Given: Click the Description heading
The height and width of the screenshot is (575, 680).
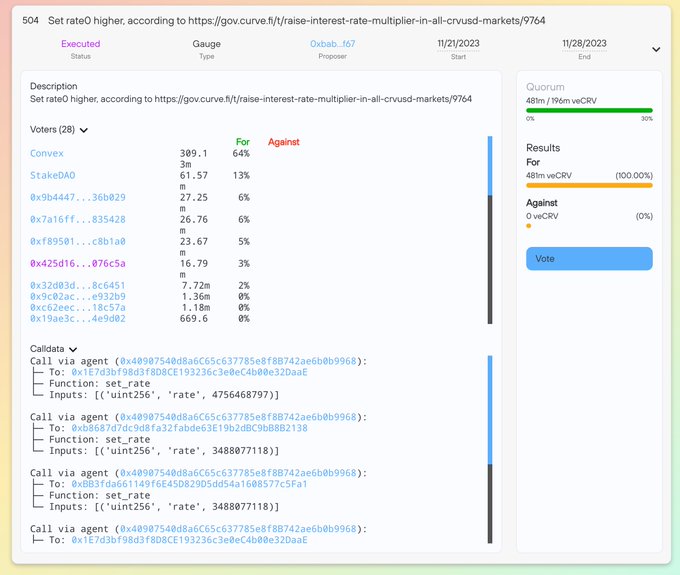Looking at the screenshot, I should [54, 86].
